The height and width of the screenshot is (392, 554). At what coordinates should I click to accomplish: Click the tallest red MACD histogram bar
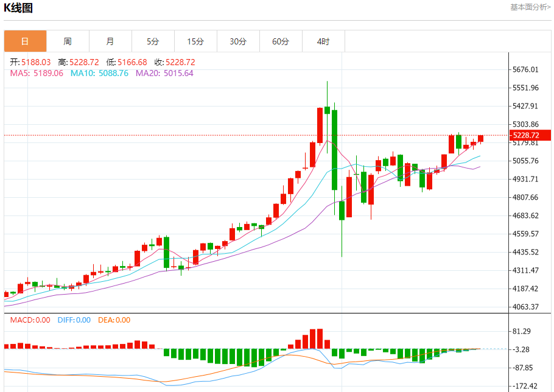[320, 338]
